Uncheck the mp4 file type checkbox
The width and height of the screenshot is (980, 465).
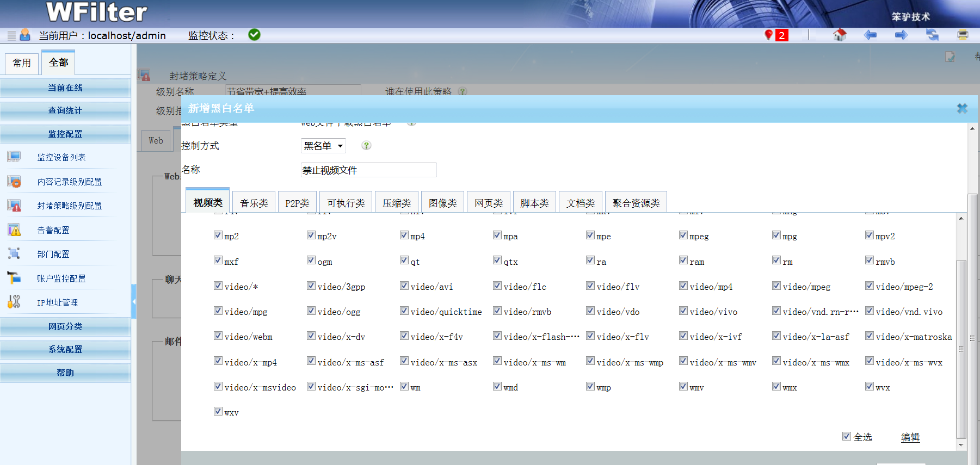point(404,235)
